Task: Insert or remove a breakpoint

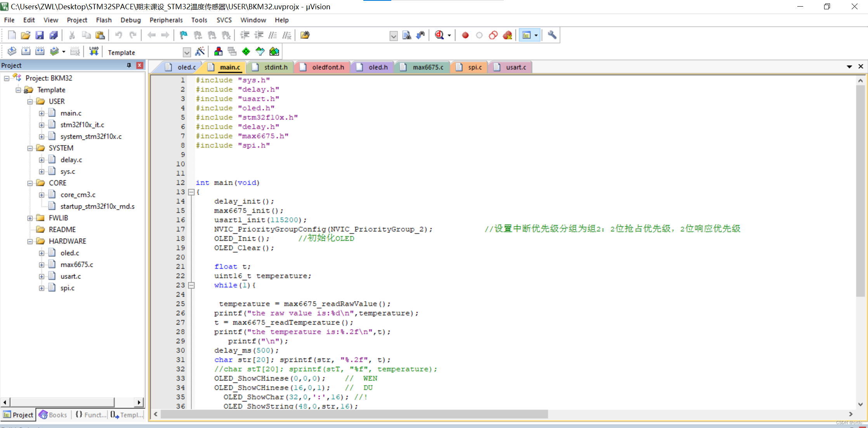Action: point(465,35)
